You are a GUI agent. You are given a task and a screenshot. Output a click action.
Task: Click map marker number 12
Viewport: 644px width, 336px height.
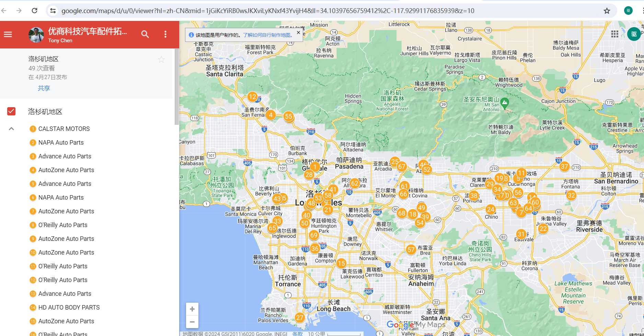(252, 97)
